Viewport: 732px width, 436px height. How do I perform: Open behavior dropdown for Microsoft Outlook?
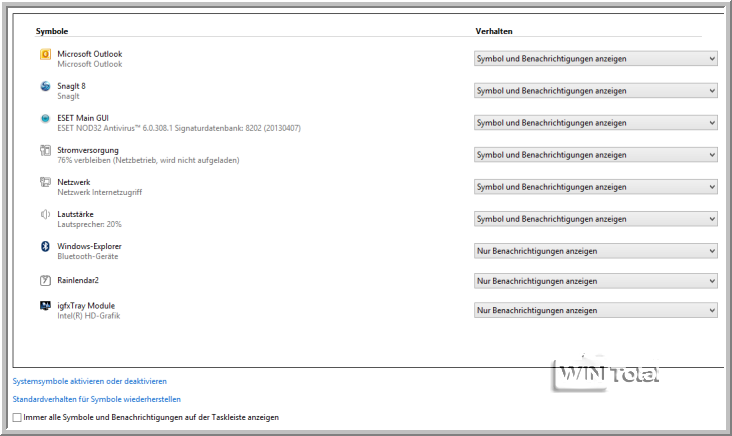(x=596, y=59)
